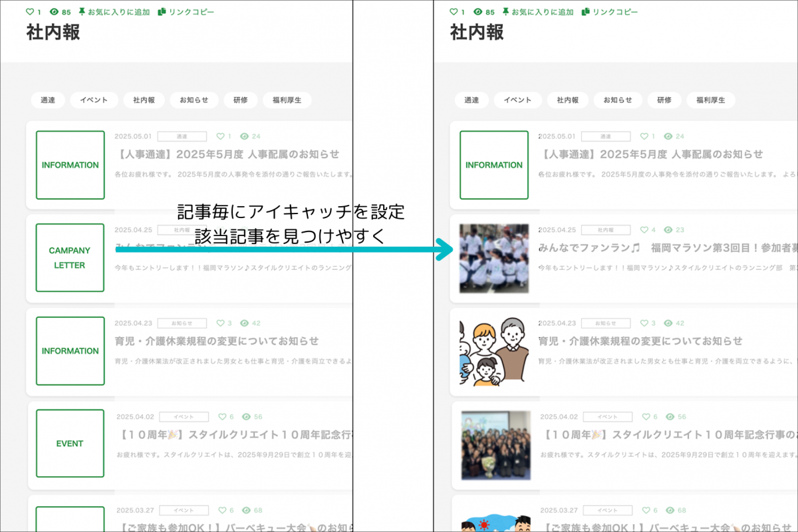
Task: Filter by イベント in right panel
Action: 517,100
